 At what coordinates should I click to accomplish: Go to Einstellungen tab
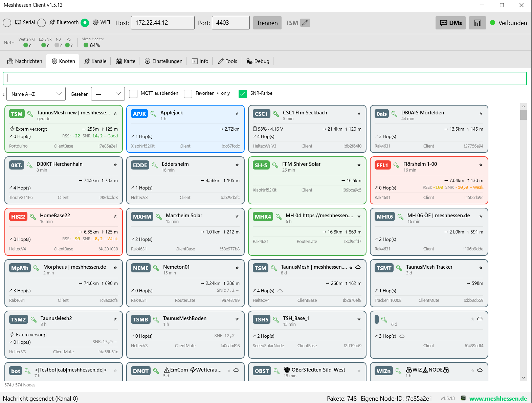(163, 61)
